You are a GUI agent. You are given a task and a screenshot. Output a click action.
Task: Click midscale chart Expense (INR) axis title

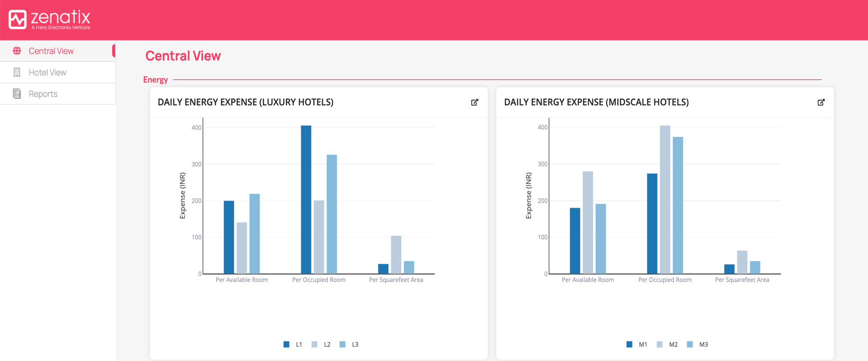[529, 196]
